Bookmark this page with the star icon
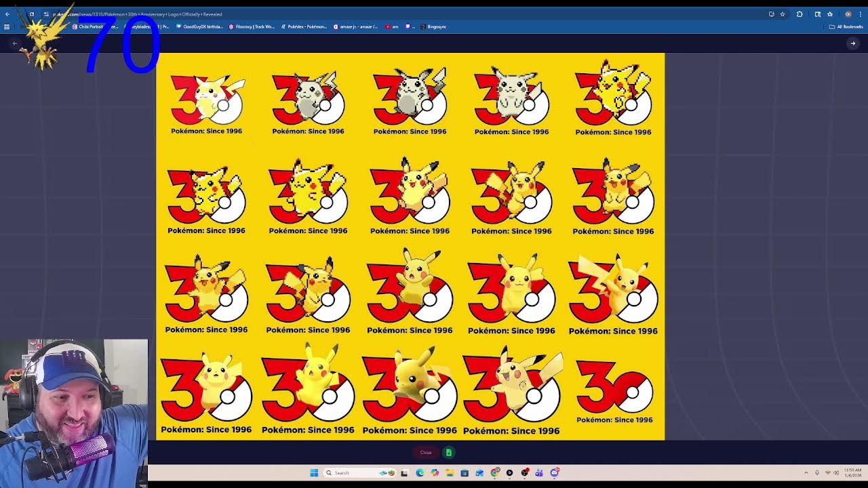Image resolution: width=868 pixels, height=488 pixels. click(x=783, y=14)
